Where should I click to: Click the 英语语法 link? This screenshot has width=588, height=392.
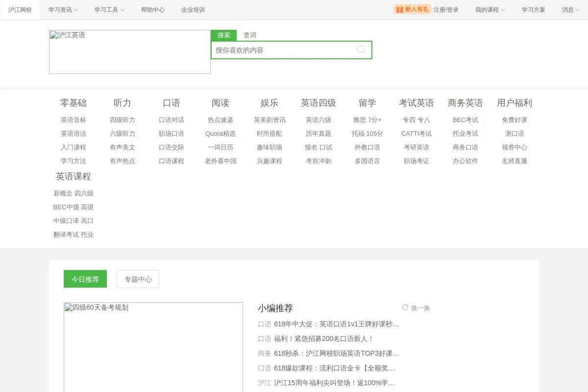[73, 134]
